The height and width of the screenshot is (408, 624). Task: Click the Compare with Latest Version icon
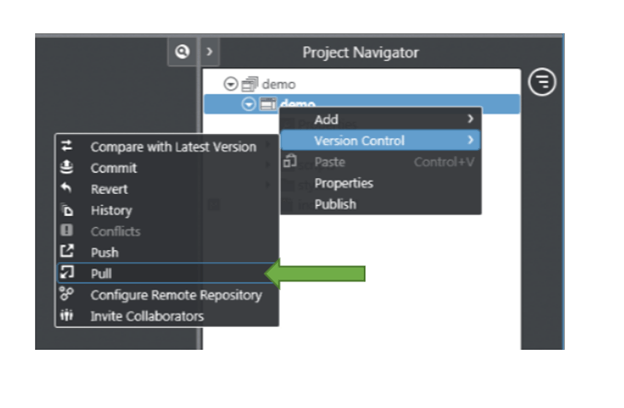(x=67, y=146)
